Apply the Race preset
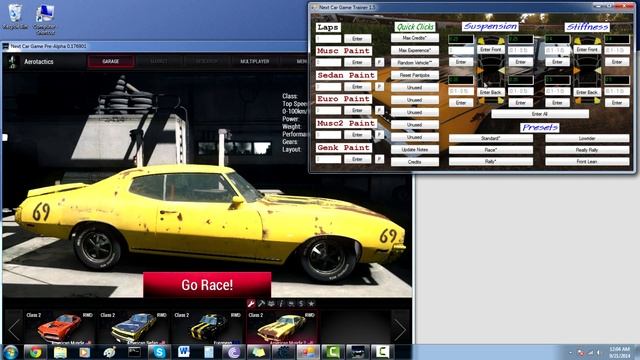 [x=491, y=150]
